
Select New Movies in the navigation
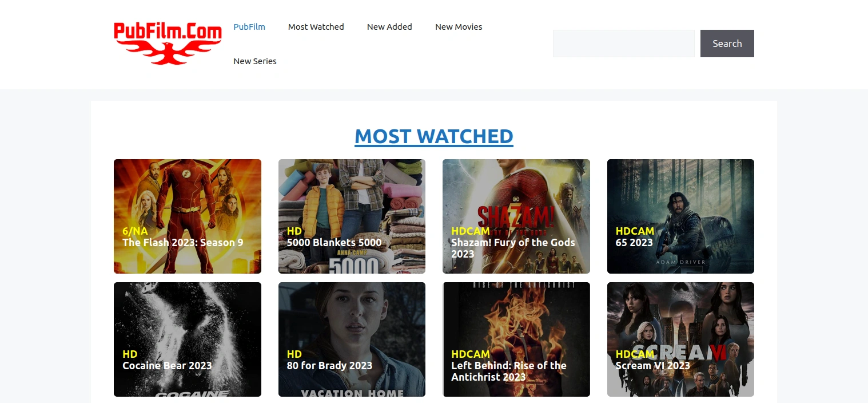pos(459,27)
